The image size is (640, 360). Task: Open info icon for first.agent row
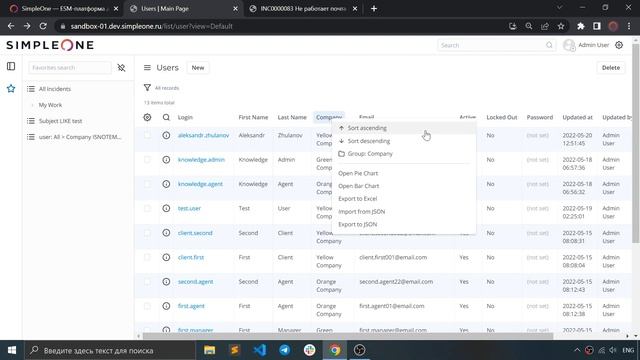coord(166,306)
